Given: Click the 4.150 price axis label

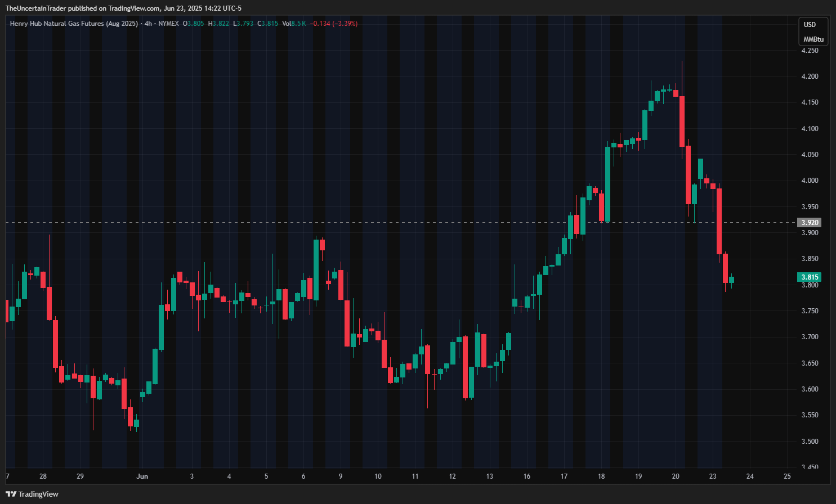Looking at the screenshot, I should 810,102.
